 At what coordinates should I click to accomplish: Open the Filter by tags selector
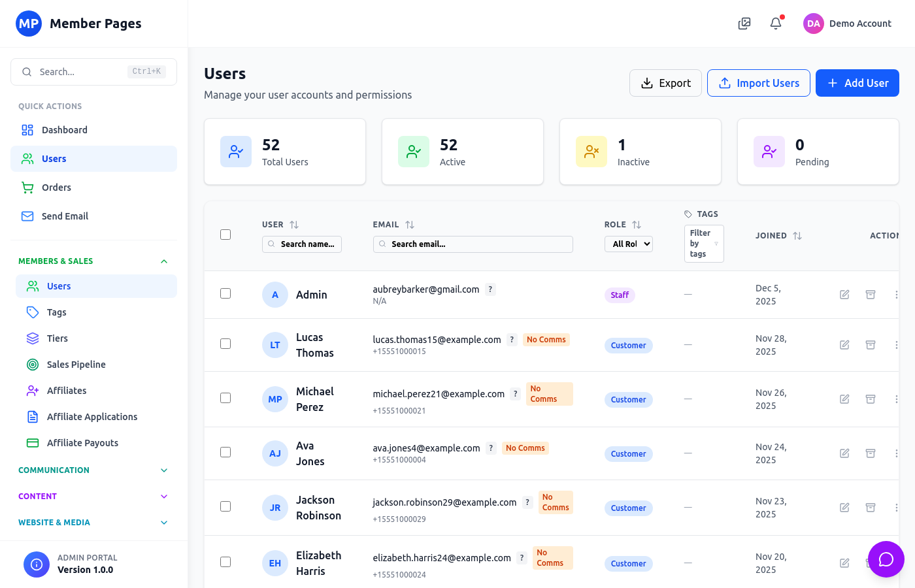703,244
